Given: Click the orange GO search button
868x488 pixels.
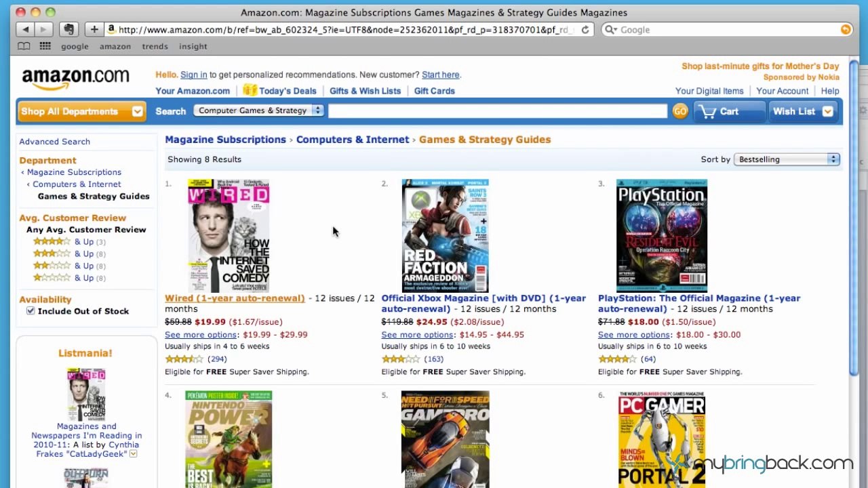Looking at the screenshot, I should click(x=679, y=111).
